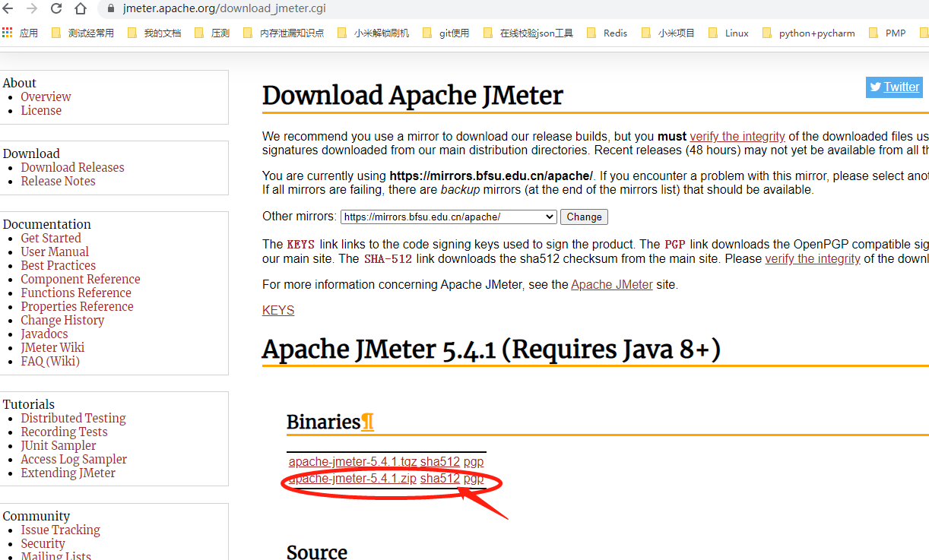Image resolution: width=929 pixels, height=560 pixels.
Task: Open the Functions Reference link
Action: click(x=76, y=293)
